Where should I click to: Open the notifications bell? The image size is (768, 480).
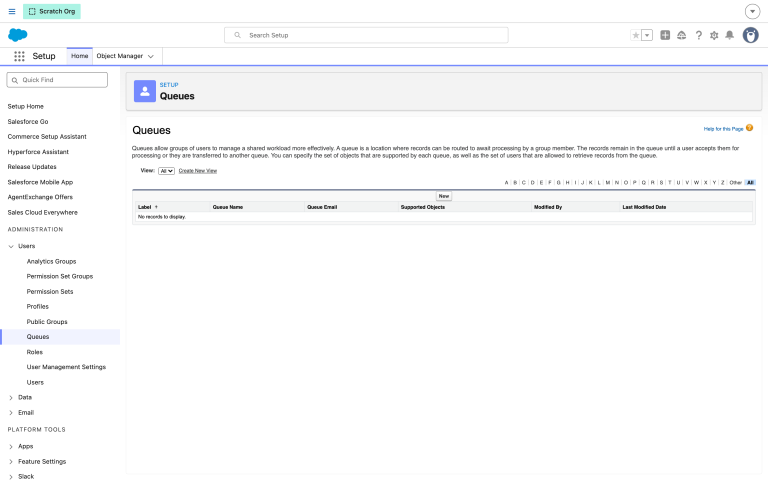(729, 35)
